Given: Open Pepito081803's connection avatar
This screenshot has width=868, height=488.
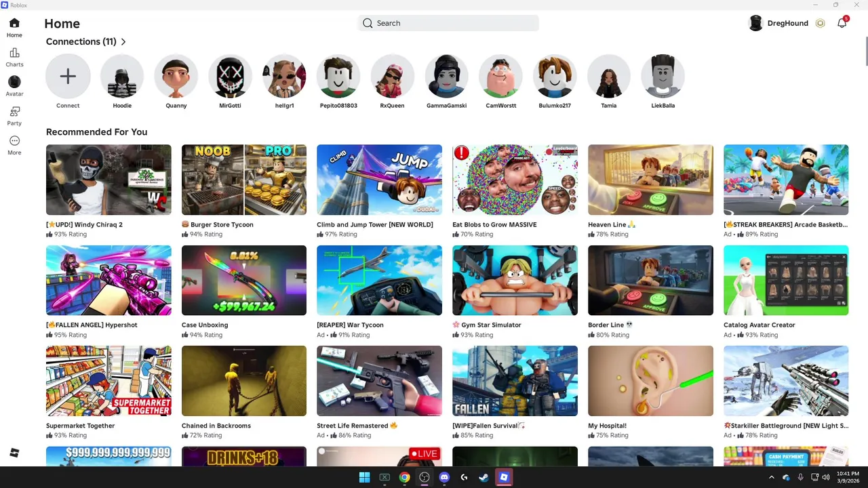Looking at the screenshot, I should click(338, 77).
